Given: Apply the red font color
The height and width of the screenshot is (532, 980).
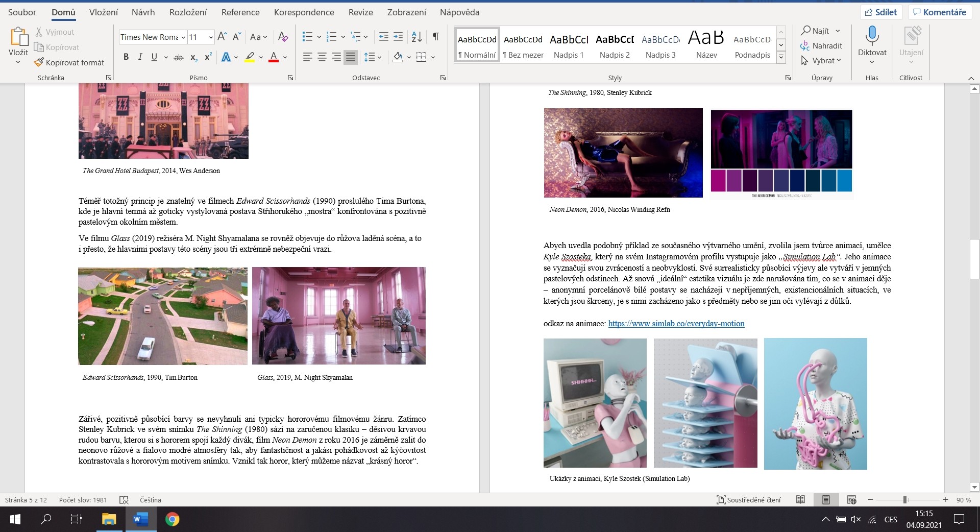Looking at the screenshot, I should pos(274,57).
